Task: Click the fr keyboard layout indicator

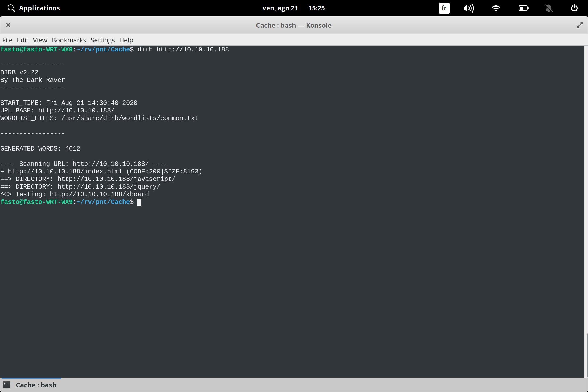Action: pyautogui.click(x=444, y=8)
